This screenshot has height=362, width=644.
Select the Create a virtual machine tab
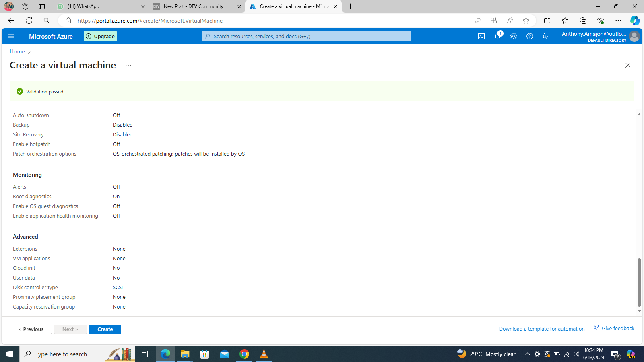[293, 6]
